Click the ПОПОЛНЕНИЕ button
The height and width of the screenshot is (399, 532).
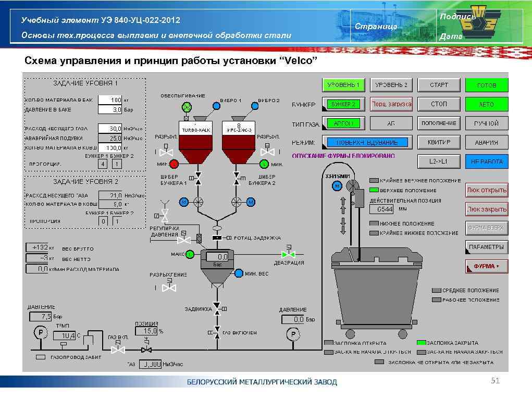click(x=439, y=123)
